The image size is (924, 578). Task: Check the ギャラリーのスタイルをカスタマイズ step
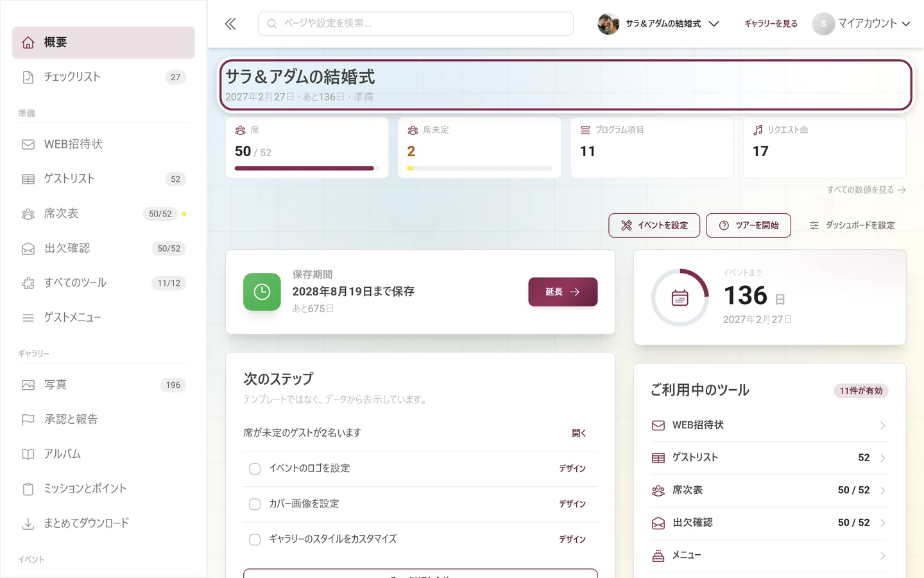255,539
